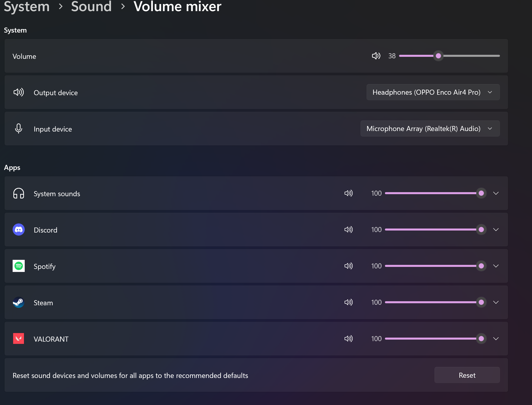Viewport: 532px width, 405px height.
Task: Open the Output device headphones dropdown
Action: 433,92
